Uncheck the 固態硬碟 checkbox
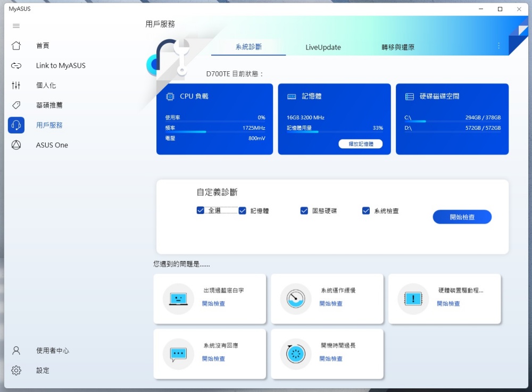This screenshot has width=532, height=392. (x=304, y=211)
